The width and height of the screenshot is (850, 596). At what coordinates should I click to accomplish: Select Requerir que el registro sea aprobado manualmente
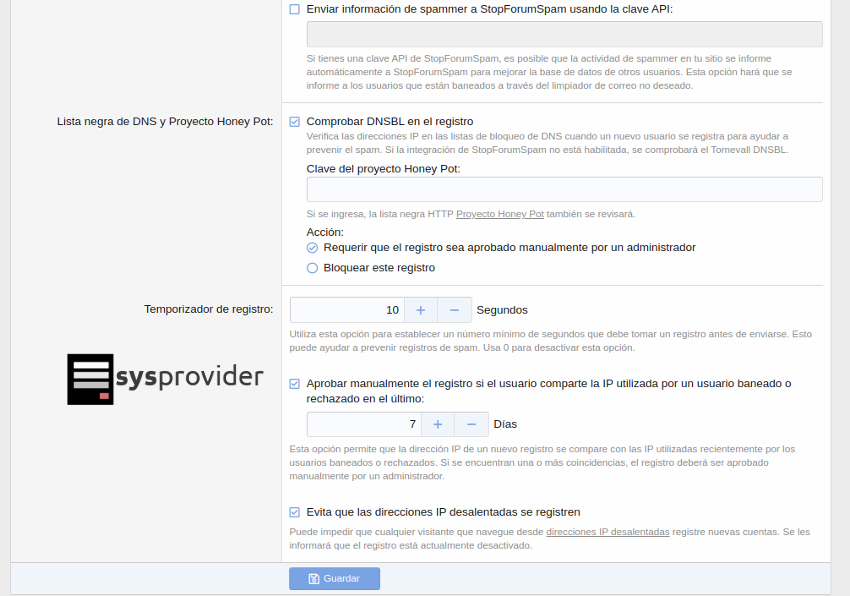312,247
